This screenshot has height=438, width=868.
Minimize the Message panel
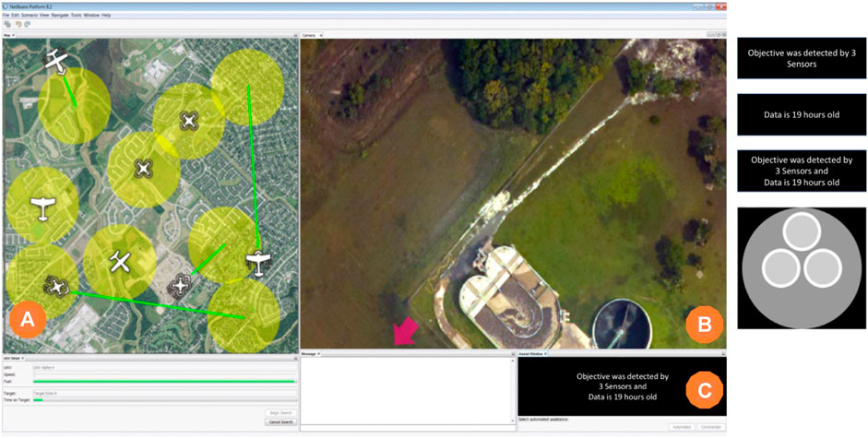point(513,353)
